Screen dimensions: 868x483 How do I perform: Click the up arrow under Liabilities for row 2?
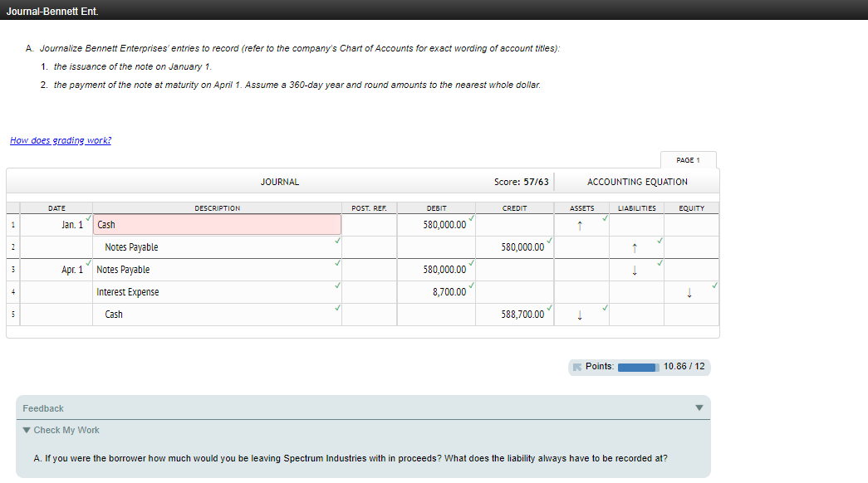coord(634,246)
